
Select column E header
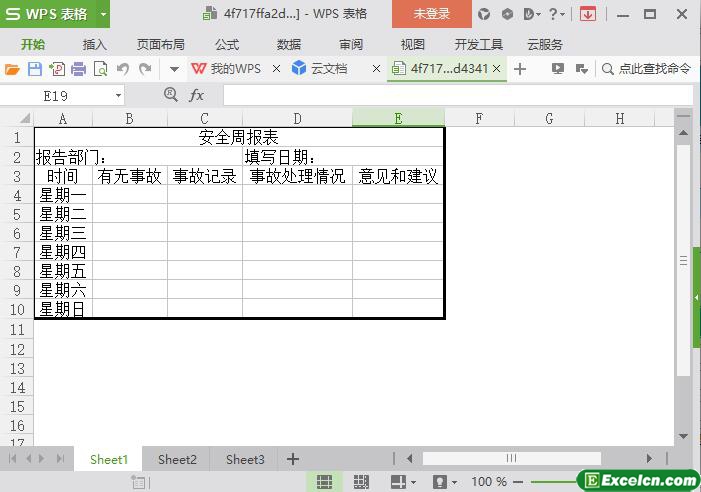[x=398, y=118]
